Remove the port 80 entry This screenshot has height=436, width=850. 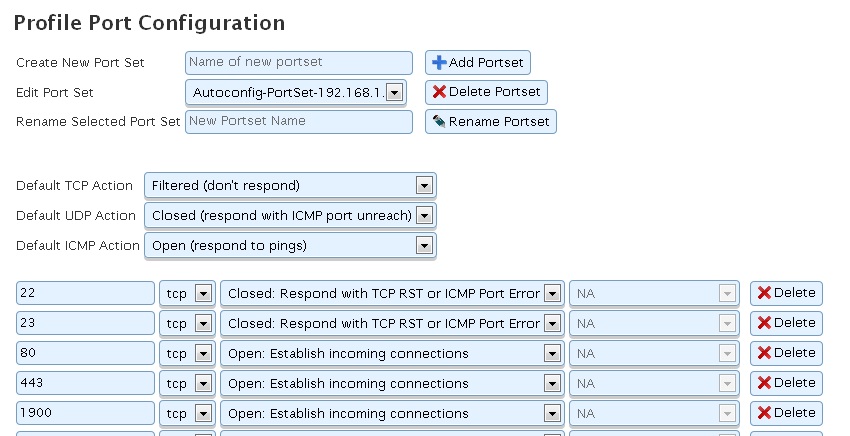786,353
